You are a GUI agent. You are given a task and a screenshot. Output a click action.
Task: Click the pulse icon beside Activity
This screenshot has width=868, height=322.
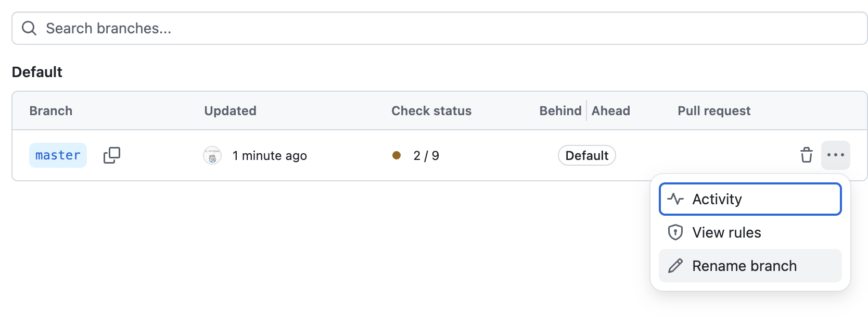(x=675, y=199)
